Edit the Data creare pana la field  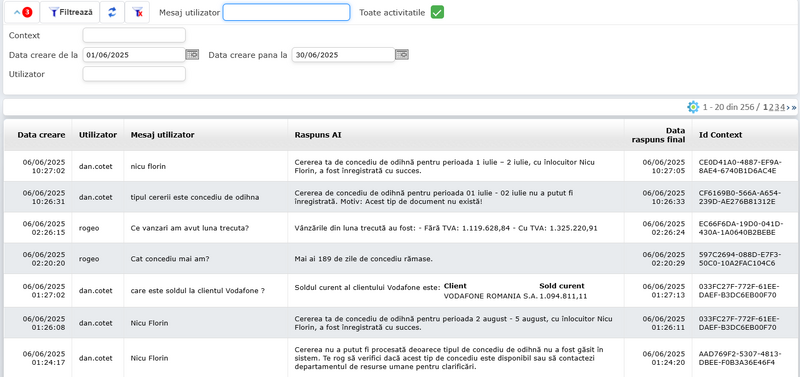[343, 55]
